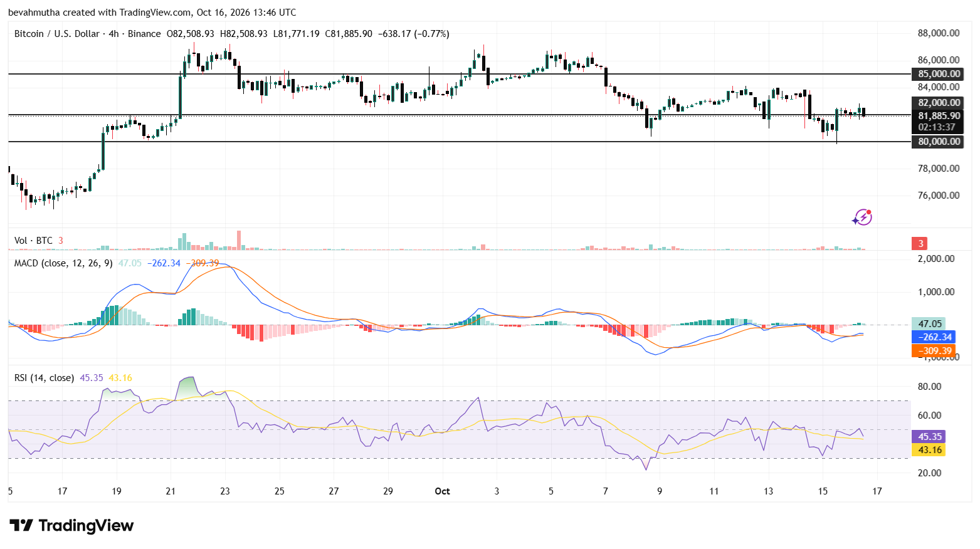Click the open value O82,508.93 in header
Screen dimensions: 980x549
click(x=190, y=34)
